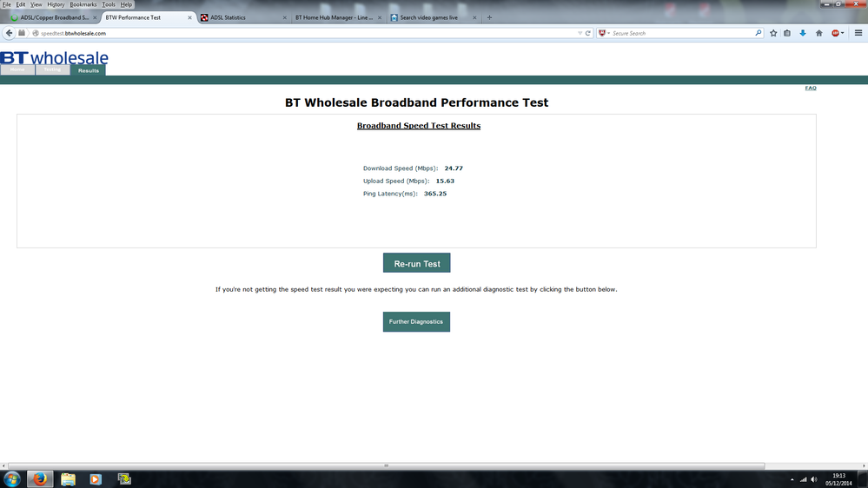Open a new tab with the plus button
The width and height of the screenshot is (868, 488).
(x=489, y=17)
